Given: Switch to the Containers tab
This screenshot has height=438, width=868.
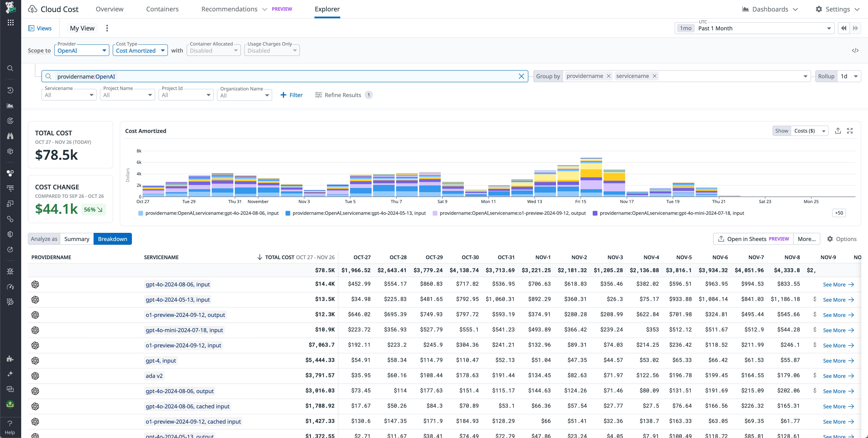Looking at the screenshot, I should [162, 9].
